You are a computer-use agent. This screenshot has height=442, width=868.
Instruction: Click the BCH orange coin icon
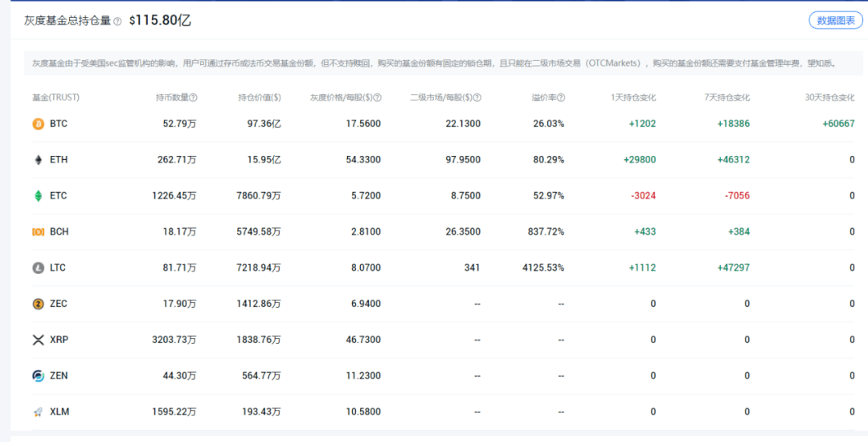click(39, 231)
